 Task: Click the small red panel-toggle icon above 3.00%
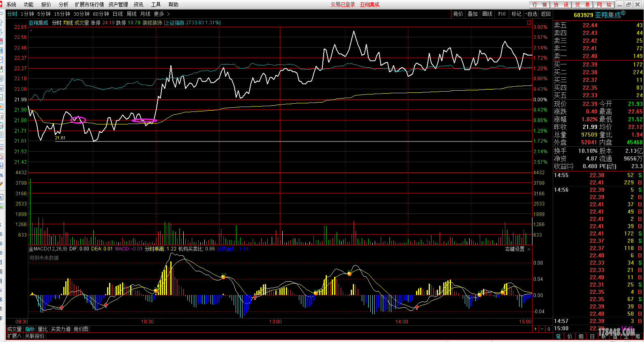tap(529, 23)
